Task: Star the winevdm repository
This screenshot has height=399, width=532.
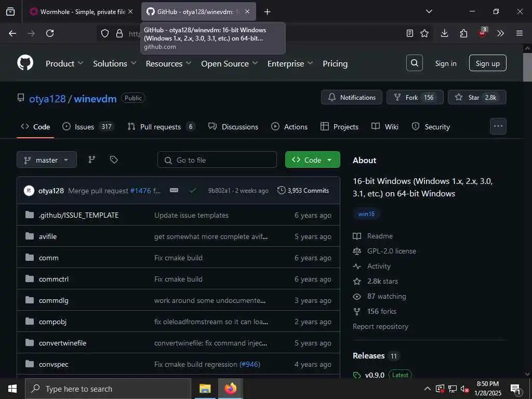Action: click(477, 97)
